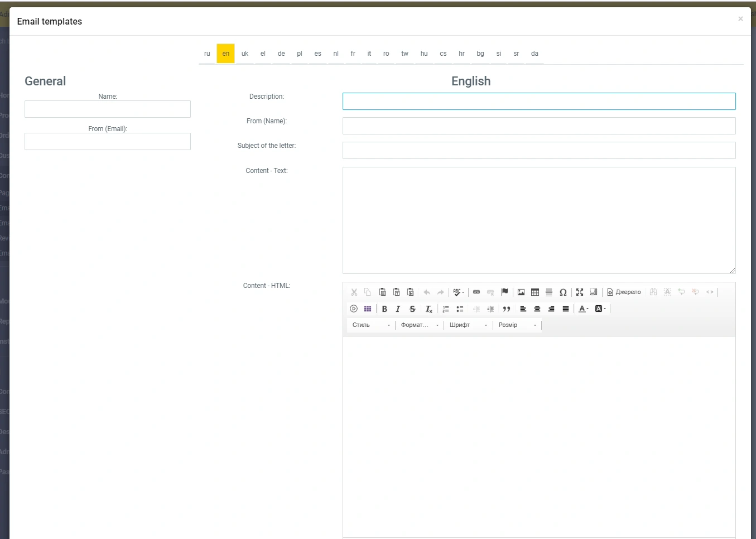Click the Джерело source button

click(624, 292)
